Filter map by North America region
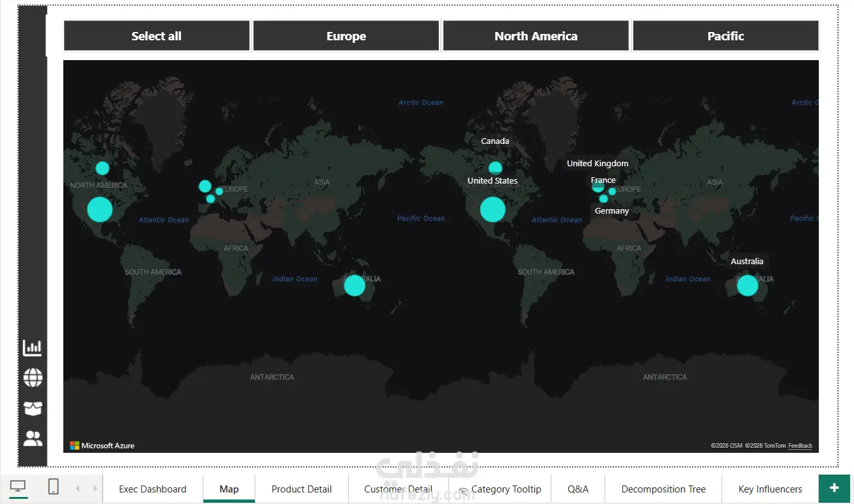Image resolution: width=854 pixels, height=504 pixels. click(x=536, y=36)
